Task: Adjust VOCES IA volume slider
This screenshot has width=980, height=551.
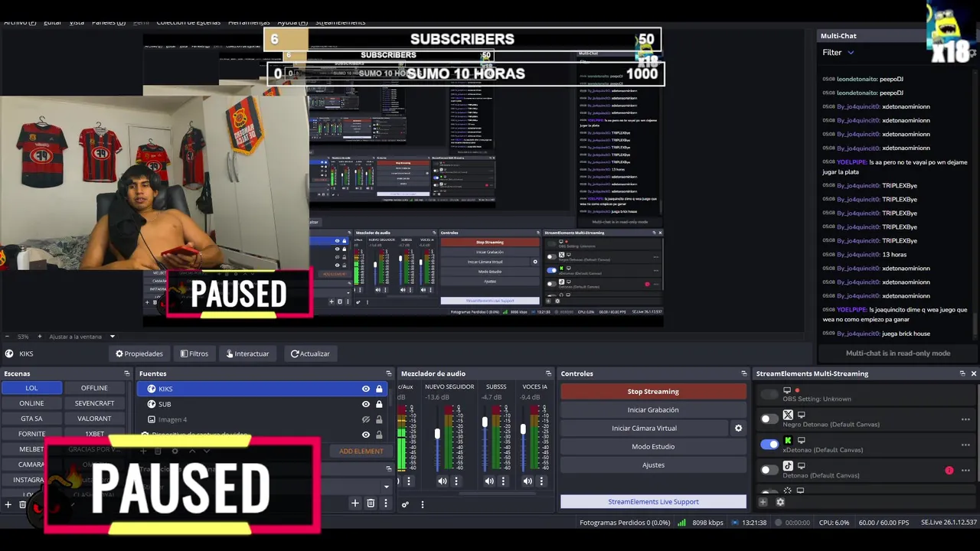Action: tap(523, 429)
